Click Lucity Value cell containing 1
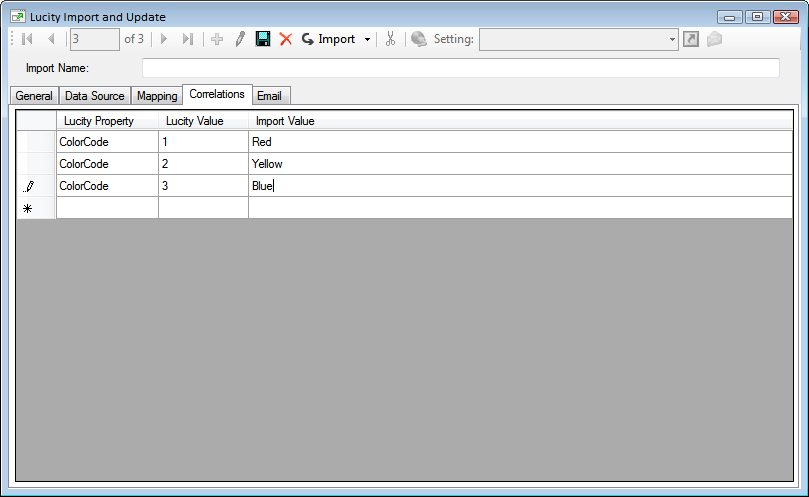This screenshot has height=497, width=809. 203,142
